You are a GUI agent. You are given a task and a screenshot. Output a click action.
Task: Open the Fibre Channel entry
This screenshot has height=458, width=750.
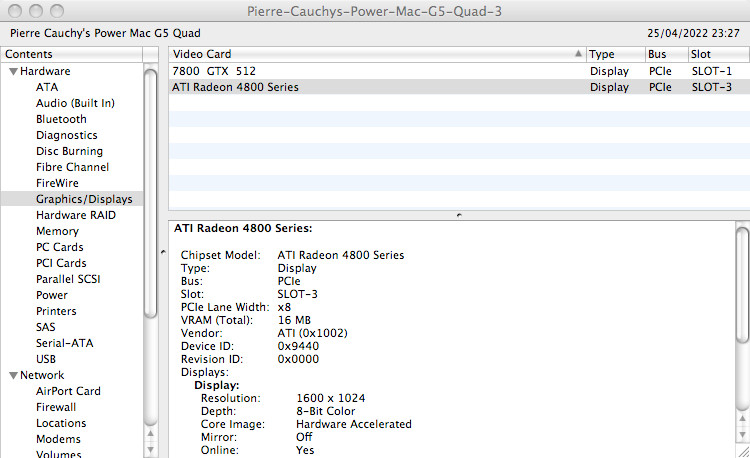[x=72, y=167]
